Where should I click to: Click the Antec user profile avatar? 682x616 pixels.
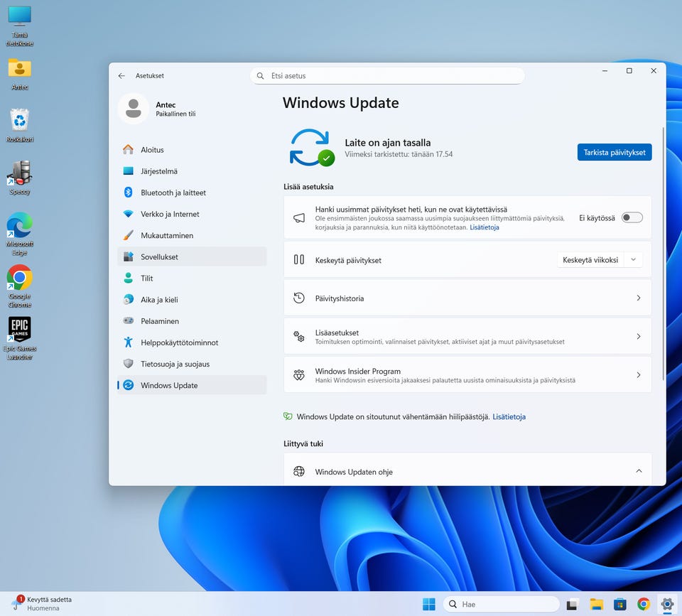click(x=133, y=109)
